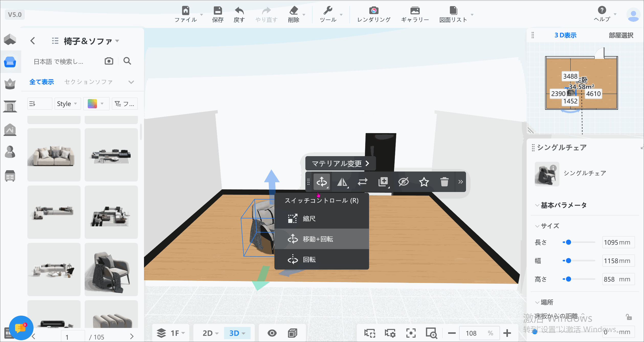Screen dimensions: 644x342
Task: Click the replace swap arrows icon
Action: (x=363, y=182)
